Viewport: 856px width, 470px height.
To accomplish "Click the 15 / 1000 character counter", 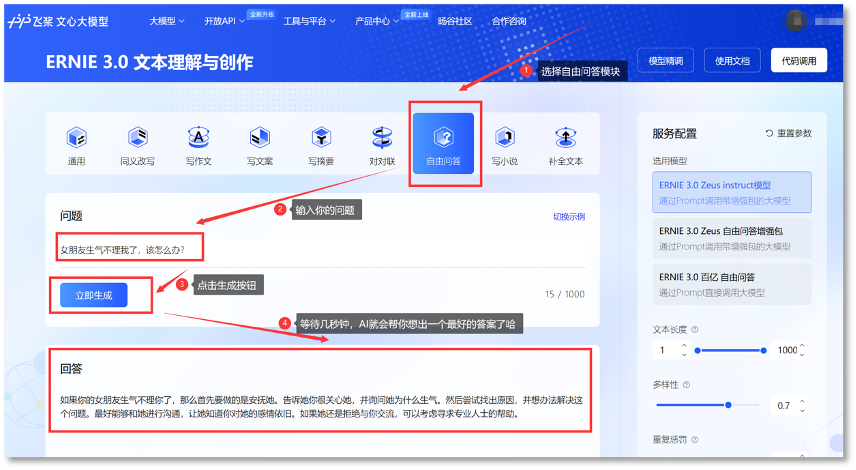I will 564,294.
